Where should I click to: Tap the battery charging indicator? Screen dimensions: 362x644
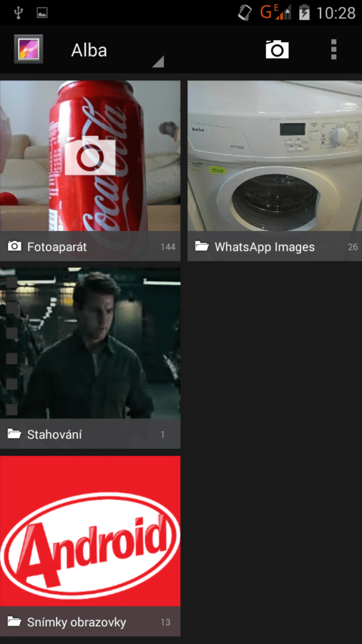304,13
